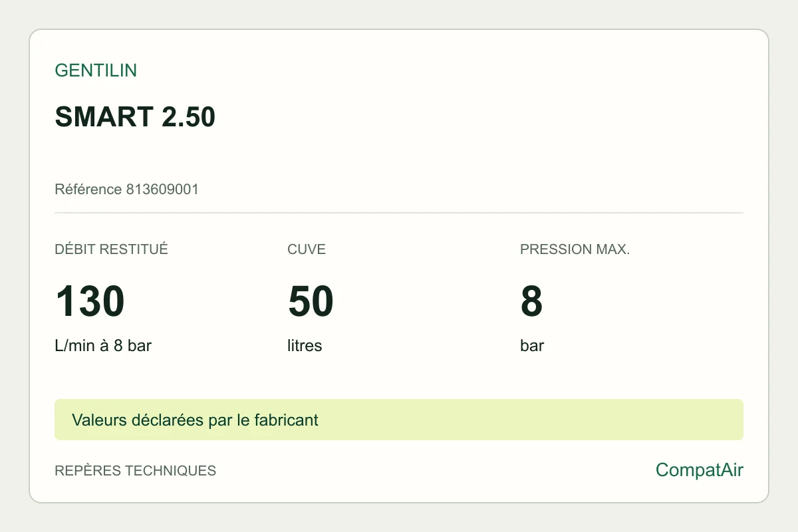The width and height of the screenshot is (798, 532).
Task: Select the 130 flow value
Action: [90, 301]
